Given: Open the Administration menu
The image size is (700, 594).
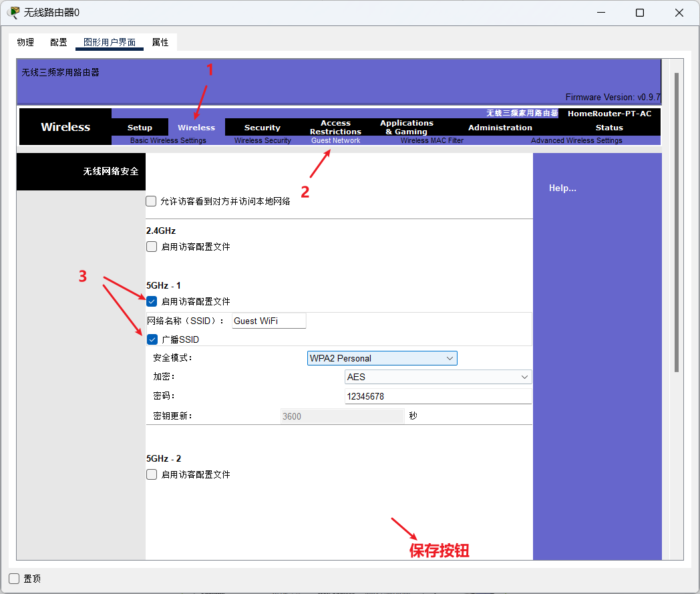Looking at the screenshot, I should 500,127.
